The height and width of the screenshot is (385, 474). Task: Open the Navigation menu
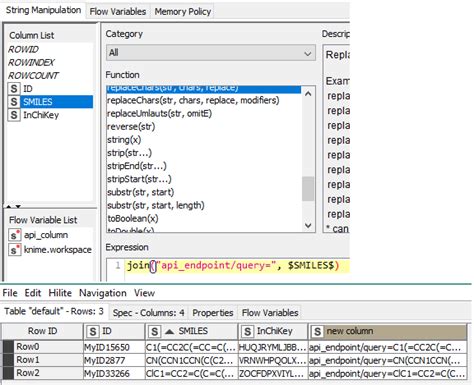tap(103, 293)
